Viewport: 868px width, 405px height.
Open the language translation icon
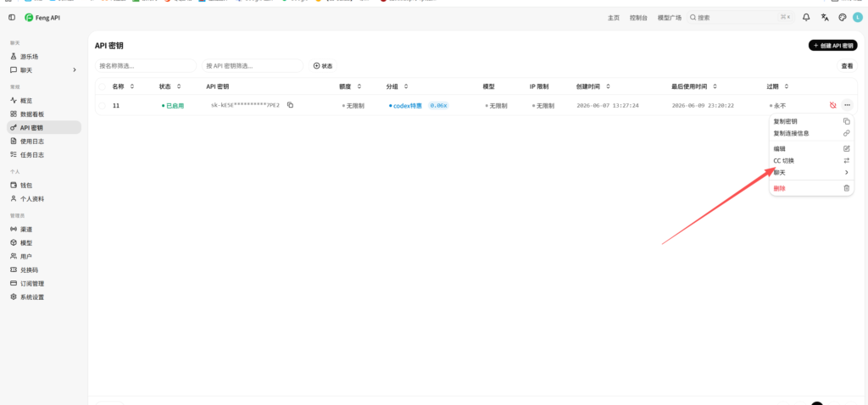coord(825,18)
